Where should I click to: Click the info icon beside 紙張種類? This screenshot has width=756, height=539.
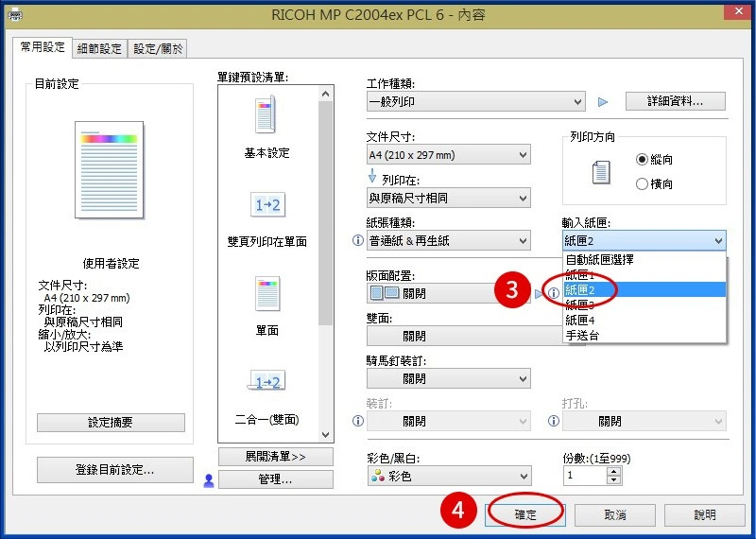click(358, 240)
